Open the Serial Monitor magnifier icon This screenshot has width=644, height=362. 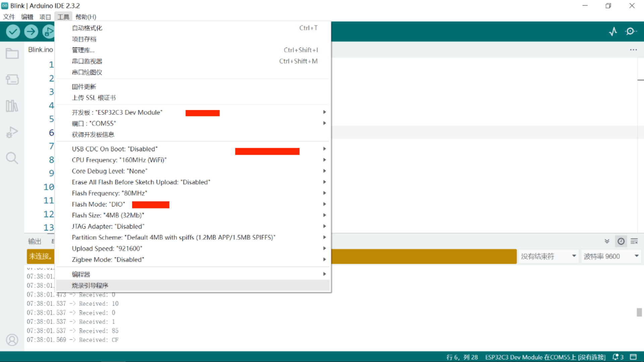tap(631, 32)
